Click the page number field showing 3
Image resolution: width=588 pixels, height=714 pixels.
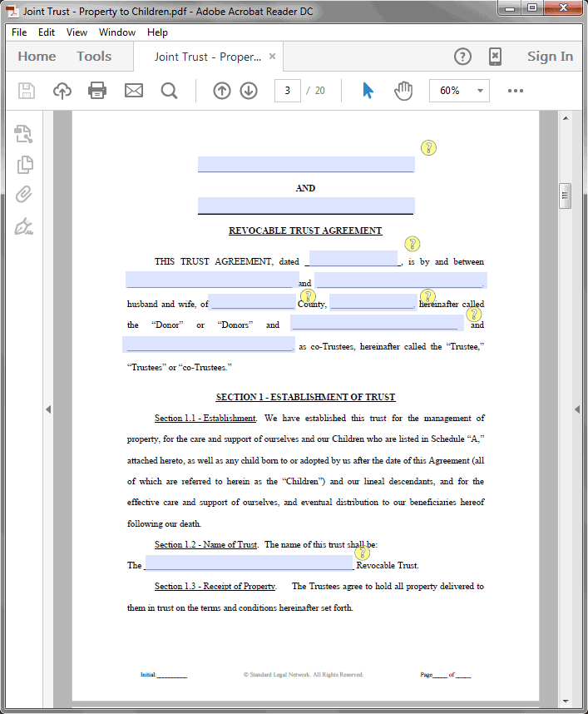[x=287, y=91]
